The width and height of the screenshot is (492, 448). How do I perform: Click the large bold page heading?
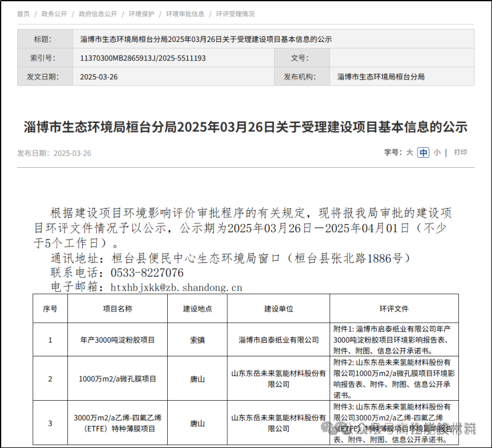pos(246,127)
